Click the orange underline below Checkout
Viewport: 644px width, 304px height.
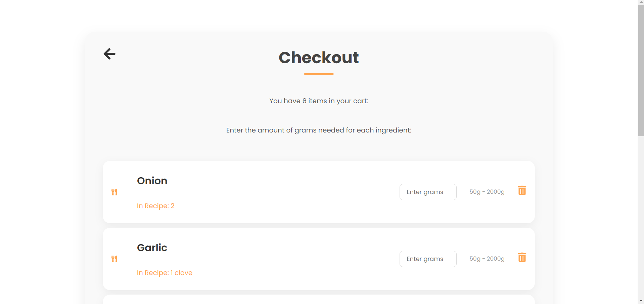(x=319, y=74)
